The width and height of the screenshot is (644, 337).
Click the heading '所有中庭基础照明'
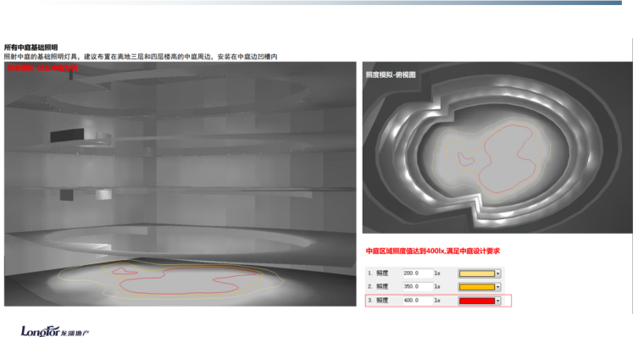tap(31, 47)
